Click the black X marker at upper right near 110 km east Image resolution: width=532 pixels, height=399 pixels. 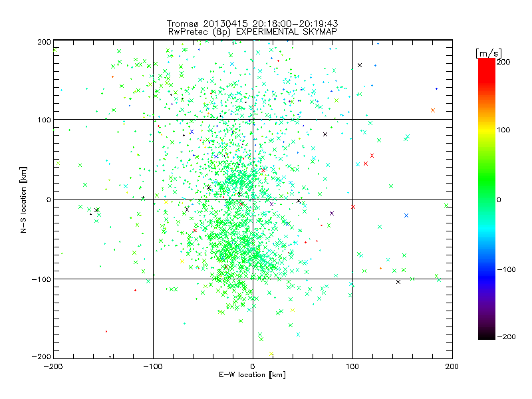360,65
